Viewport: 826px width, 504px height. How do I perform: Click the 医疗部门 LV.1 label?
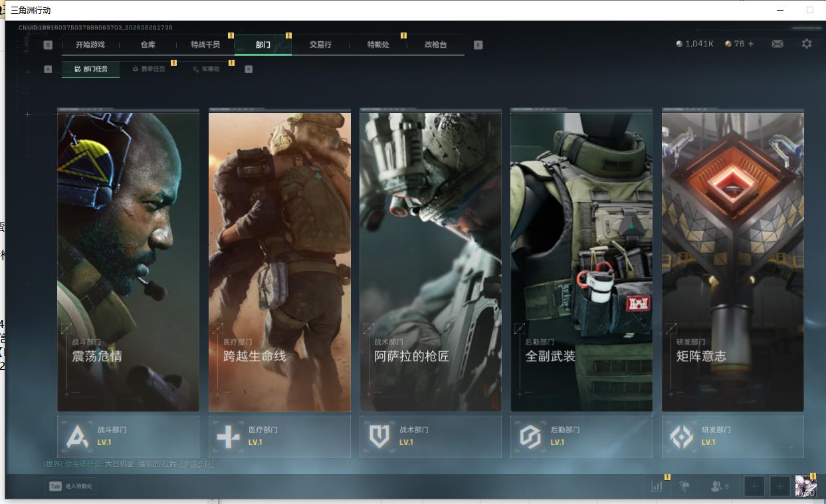pyautogui.click(x=255, y=442)
